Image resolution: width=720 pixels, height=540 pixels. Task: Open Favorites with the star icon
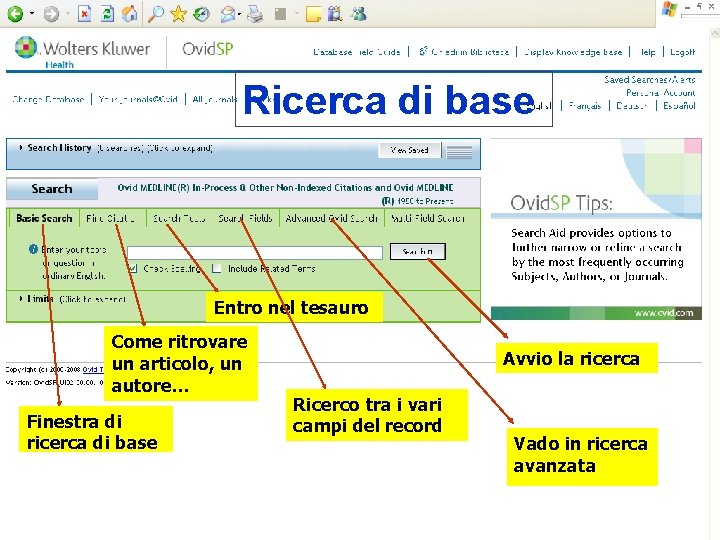point(179,14)
